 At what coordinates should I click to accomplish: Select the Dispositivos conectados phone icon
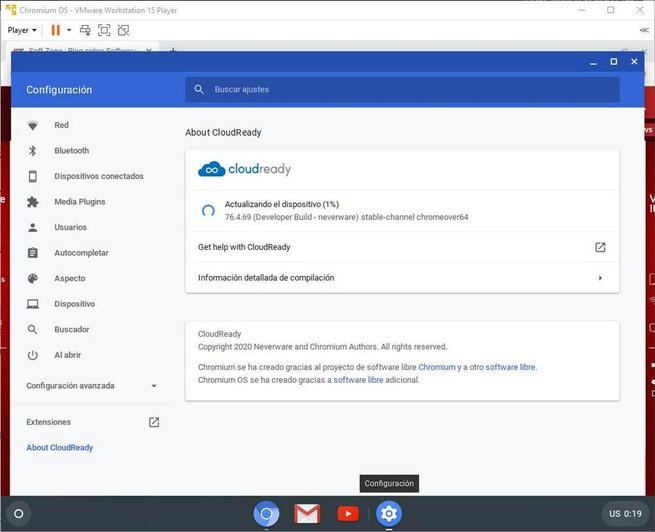pos(33,176)
